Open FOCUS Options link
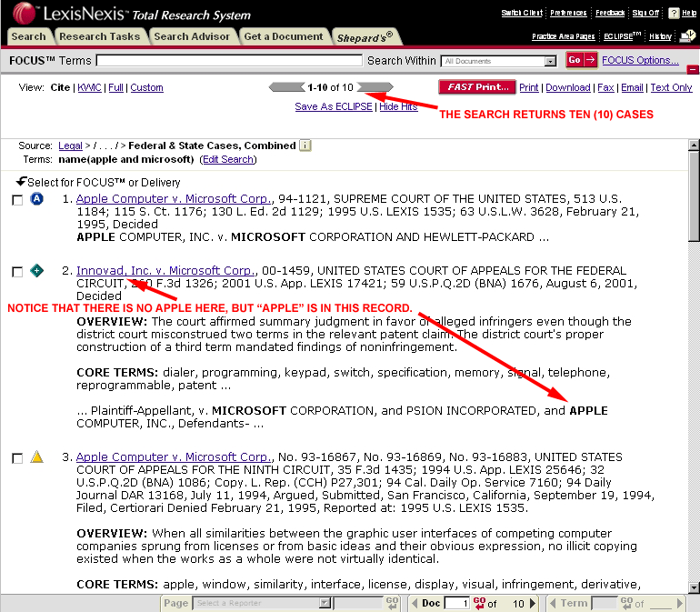700x612 pixels. tap(640, 60)
